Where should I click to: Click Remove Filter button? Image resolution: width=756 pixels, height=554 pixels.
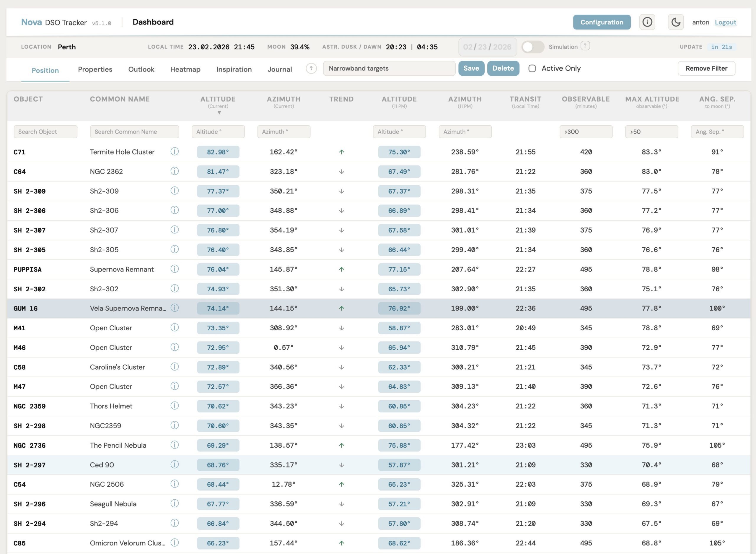(x=706, y=69)
